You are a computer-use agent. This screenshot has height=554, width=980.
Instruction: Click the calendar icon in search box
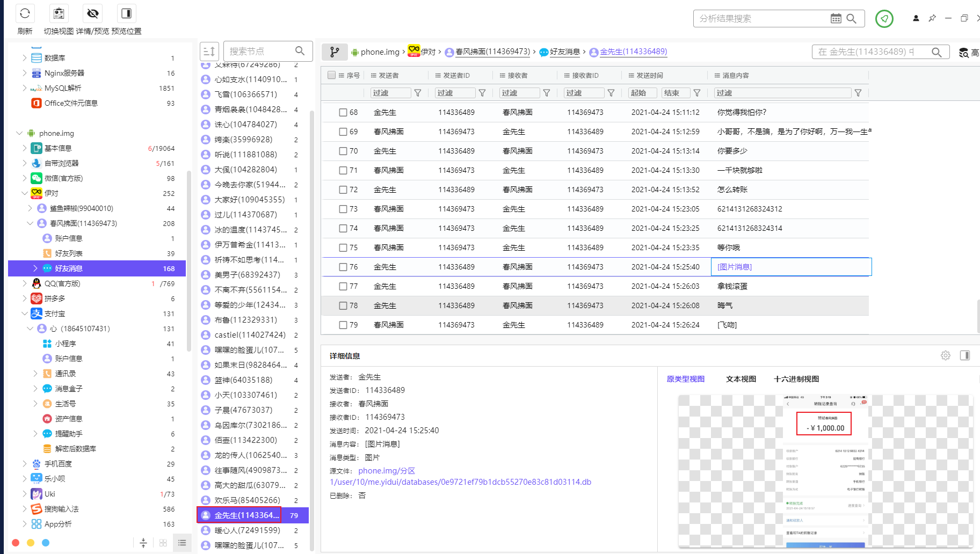[836, 19]
